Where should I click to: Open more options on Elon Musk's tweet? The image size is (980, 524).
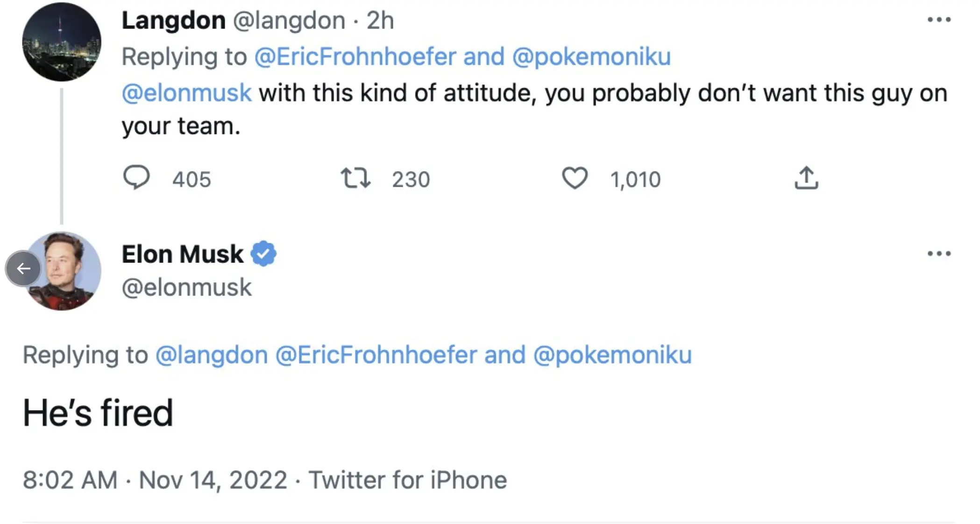tap(939, 254)
